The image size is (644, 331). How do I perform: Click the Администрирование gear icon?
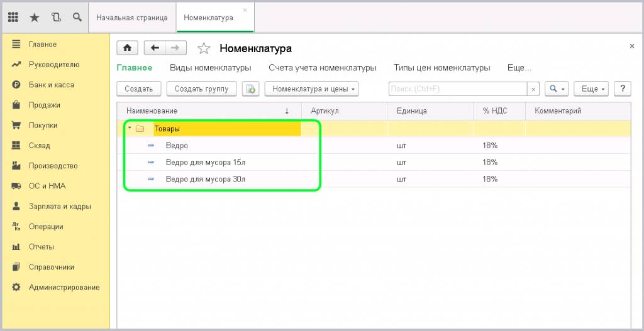[x=16, y=287]
